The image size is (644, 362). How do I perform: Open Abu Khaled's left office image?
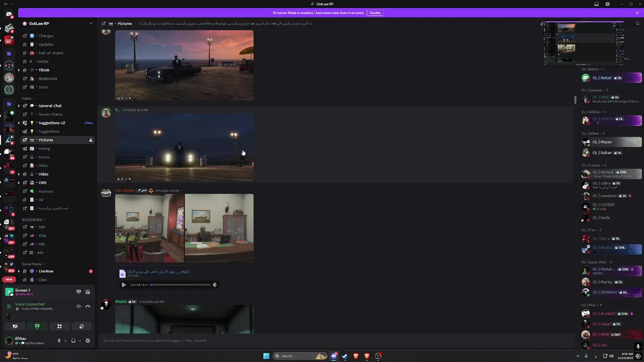click(x=149, y=228)
